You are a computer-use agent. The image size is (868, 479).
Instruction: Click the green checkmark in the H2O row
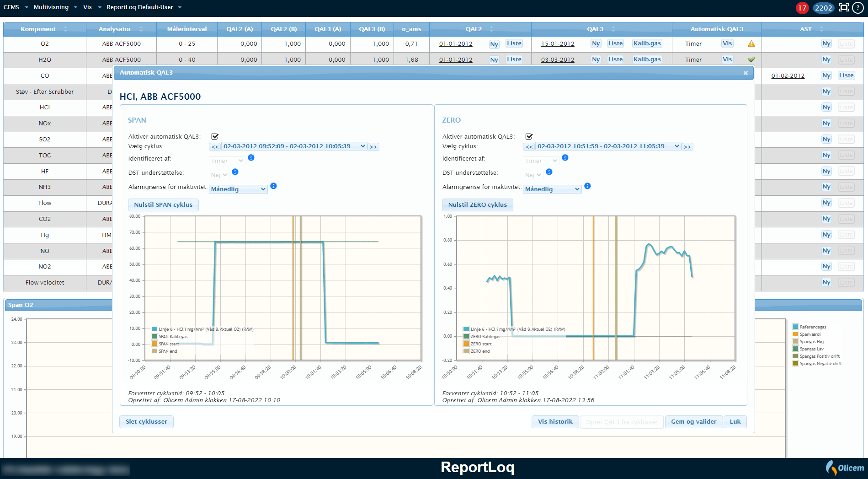(751, 59)
